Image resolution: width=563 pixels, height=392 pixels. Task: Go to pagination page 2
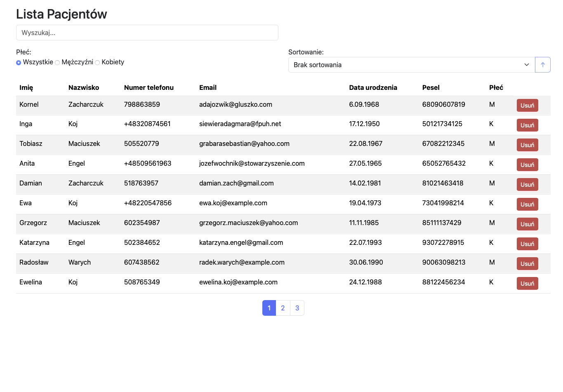coord(283,308)
